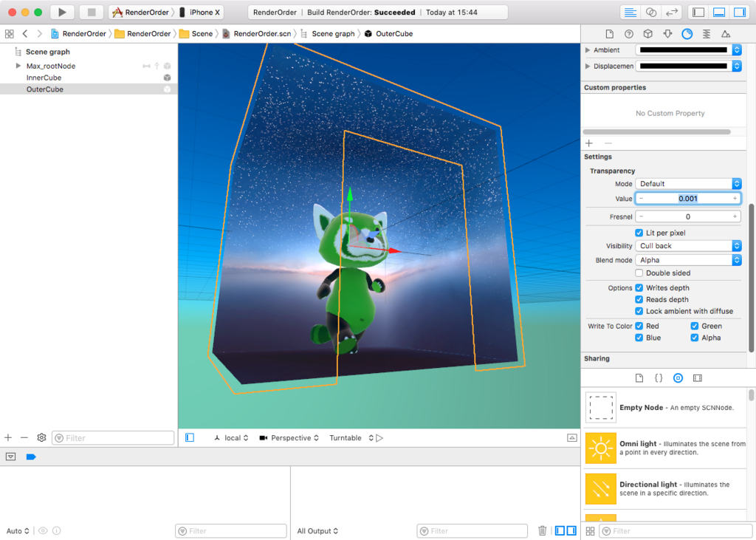756x540 pixels.
Task: Open the Blend mode Alpha dropdown
Action: [688, 260]
